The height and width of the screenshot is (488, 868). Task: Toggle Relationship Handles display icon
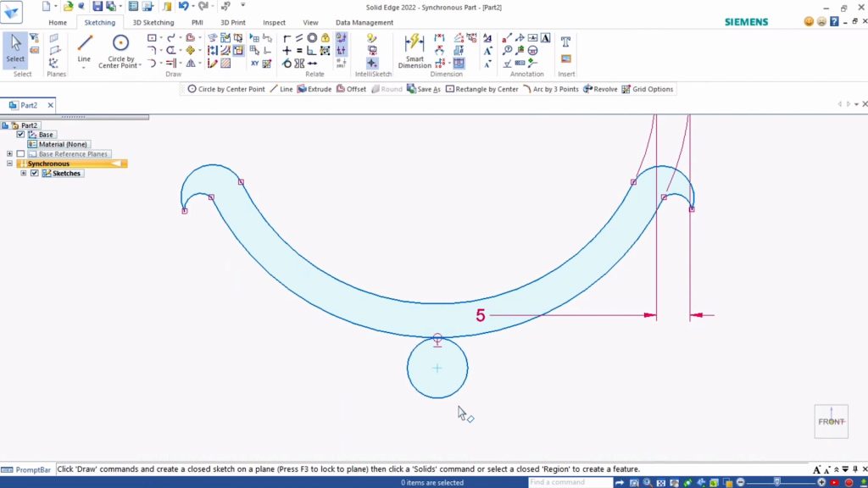click(341, 51)
